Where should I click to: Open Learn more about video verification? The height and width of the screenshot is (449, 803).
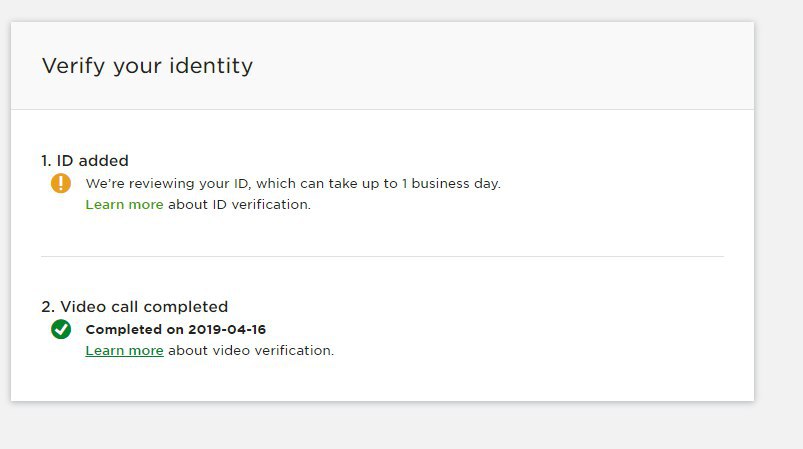[x=124, y=351]
